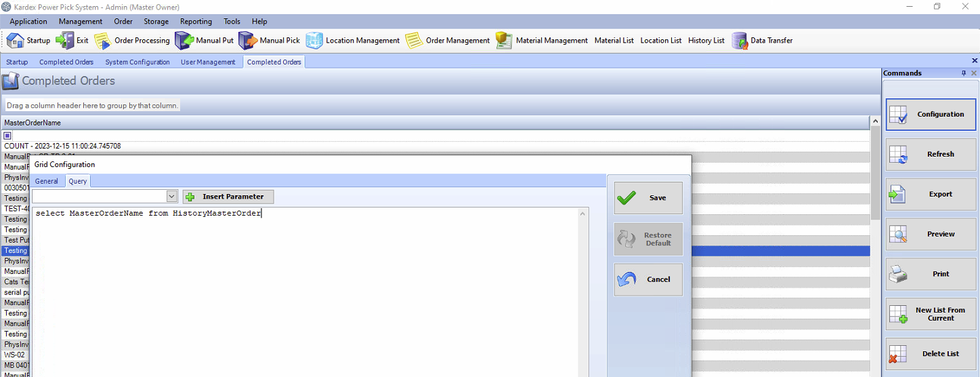
Task: Click the MasterOrderName column header
Action: click(435, 123)
